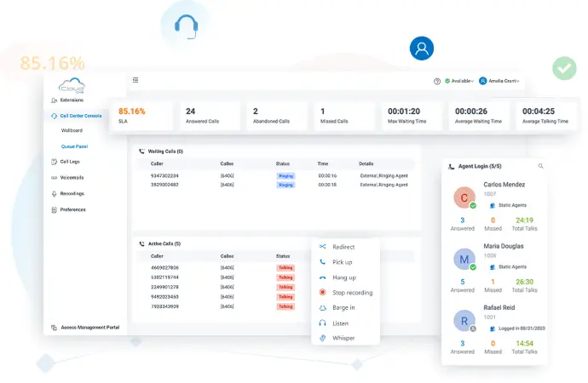
Task: Click the help question mark icon
Action: tap(437, 81)
